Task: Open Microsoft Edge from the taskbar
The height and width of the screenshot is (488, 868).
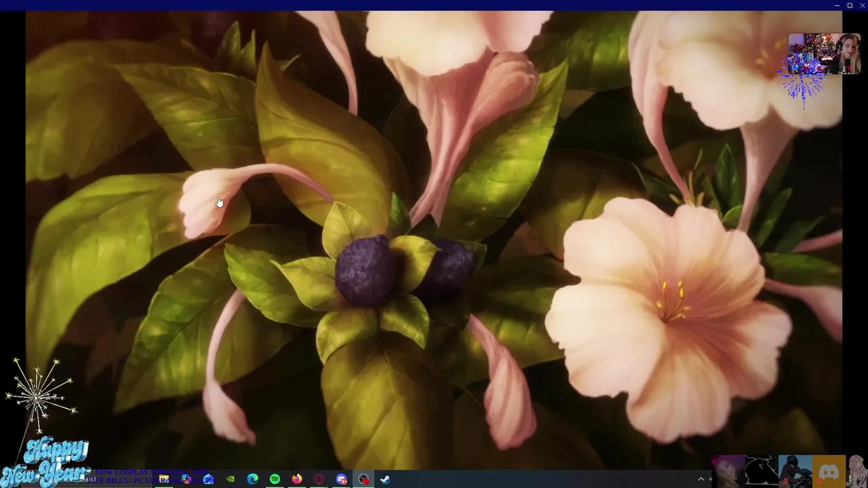Action: click(252, 479)
